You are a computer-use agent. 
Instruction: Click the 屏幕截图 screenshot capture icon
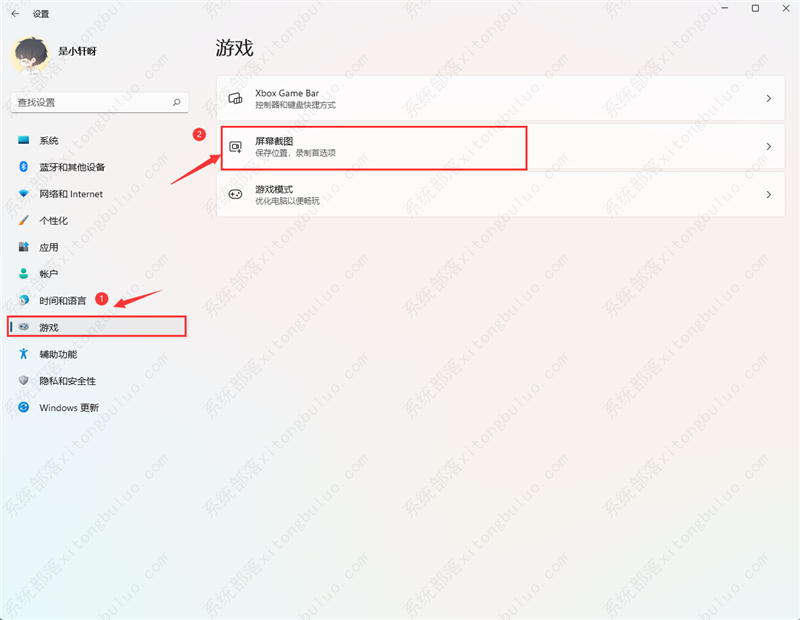(235, 147)
